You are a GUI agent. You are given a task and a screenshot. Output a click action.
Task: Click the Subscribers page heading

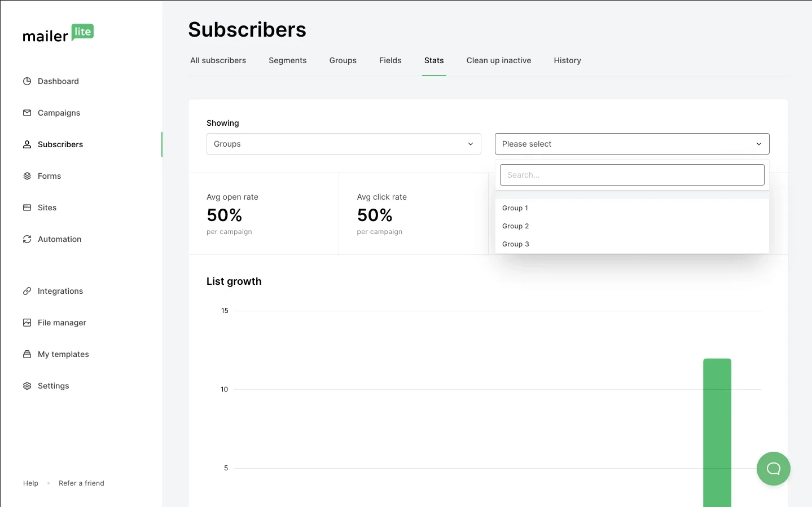pos(247,29)
